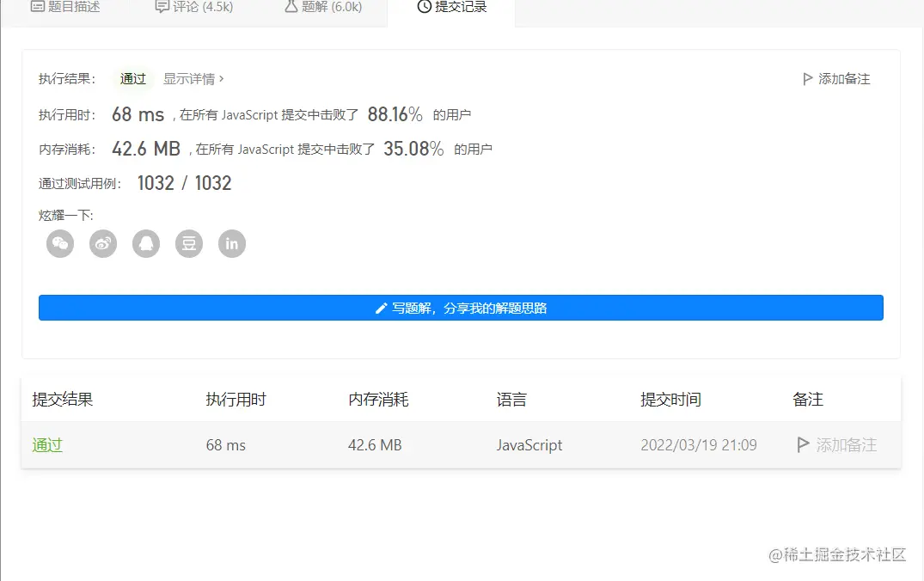Click the flag icon in the table row's 添加备注
Viewport: 924px width, 581px height.
point(803,445)
